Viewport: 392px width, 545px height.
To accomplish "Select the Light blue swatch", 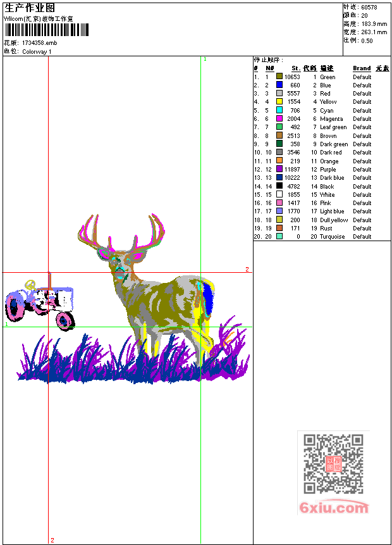I will point(279,211).
